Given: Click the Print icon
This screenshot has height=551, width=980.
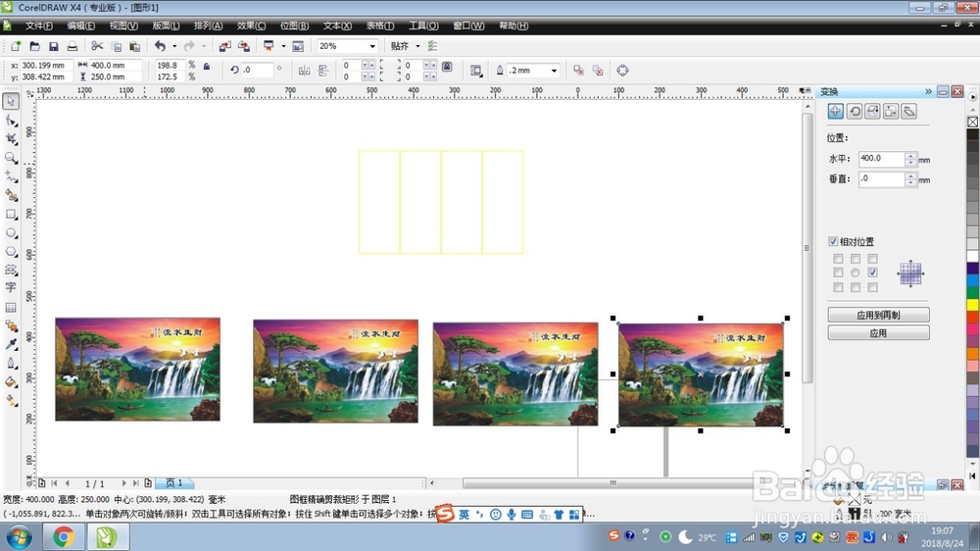Looking at the screenshot, I should click(73, 46).
